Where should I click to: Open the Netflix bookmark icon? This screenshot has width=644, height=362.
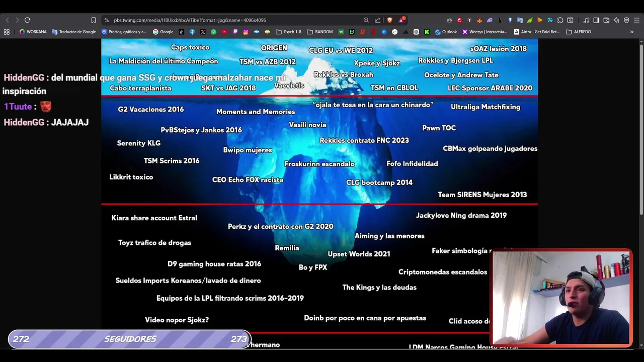[x=374, y=32]
